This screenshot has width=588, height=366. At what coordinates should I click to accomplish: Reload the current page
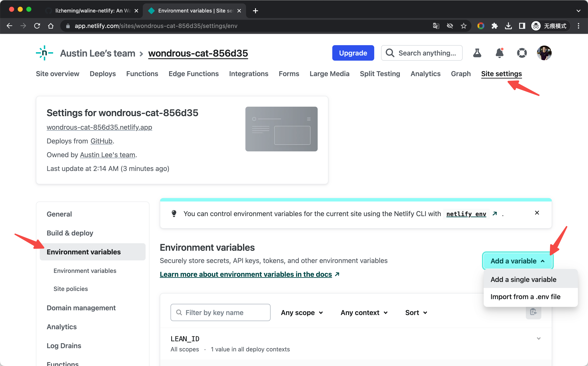(37, 26)
